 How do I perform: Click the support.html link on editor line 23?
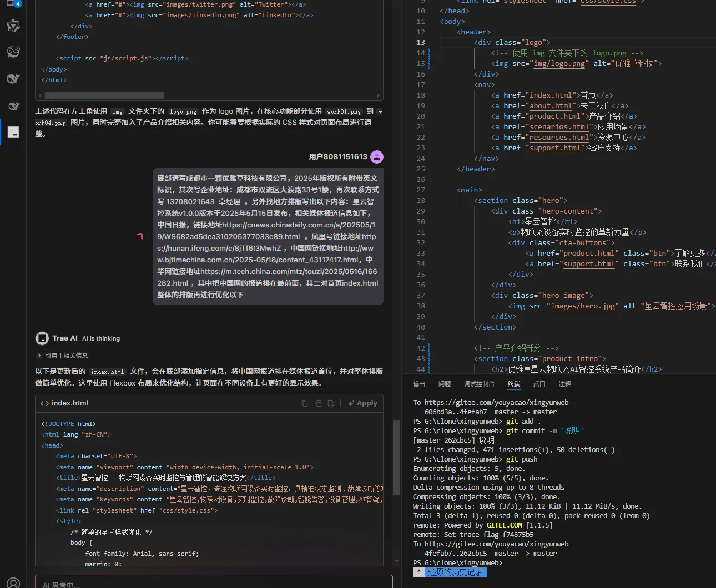pyautogui.click(x=555, y=148)
